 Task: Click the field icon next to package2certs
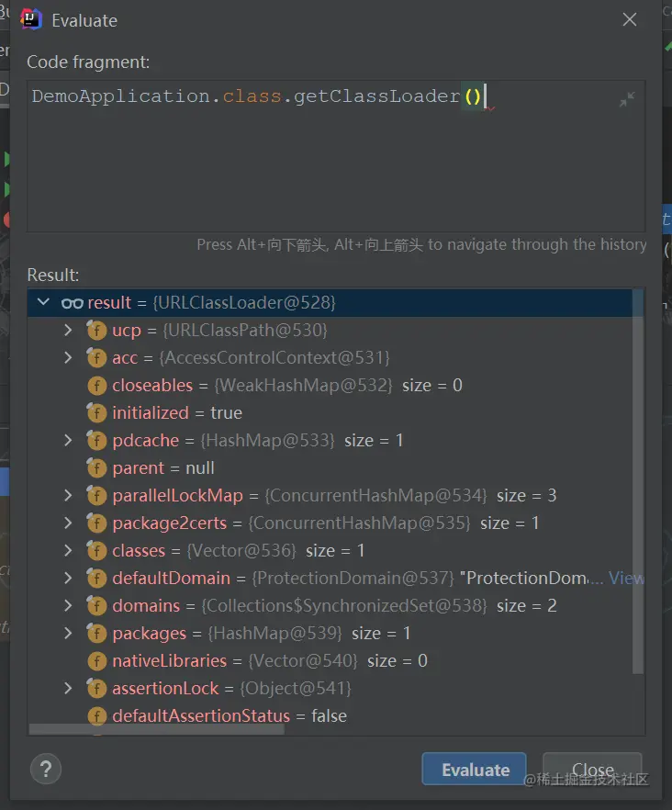(x=96, y=523)
